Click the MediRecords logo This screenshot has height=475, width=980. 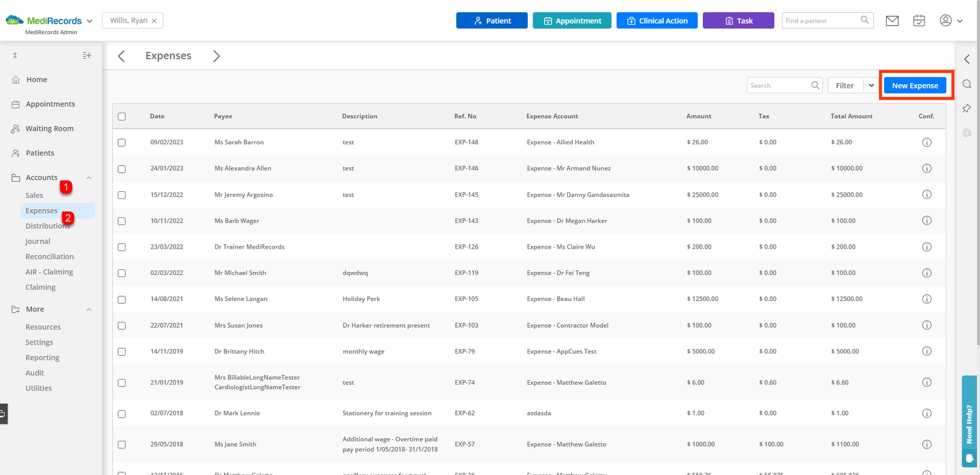pos(44,21)
